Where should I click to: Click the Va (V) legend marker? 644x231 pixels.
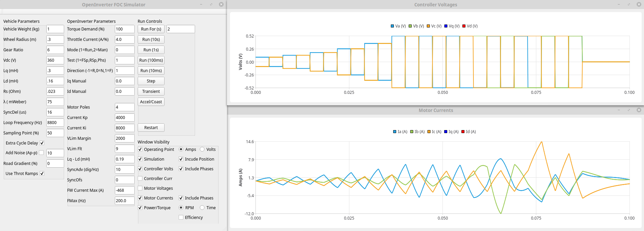[x=393, y=26]
